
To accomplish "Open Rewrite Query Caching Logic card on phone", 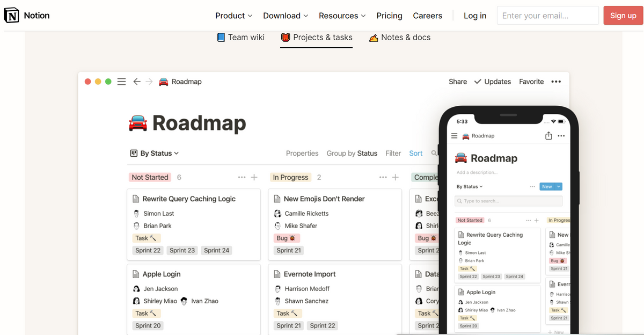I will [497, 255].
